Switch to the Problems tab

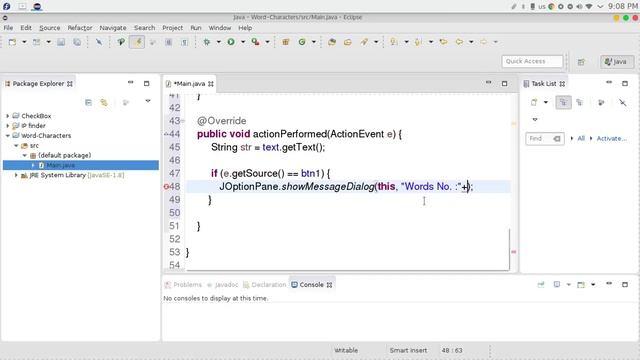pos(183,284)
